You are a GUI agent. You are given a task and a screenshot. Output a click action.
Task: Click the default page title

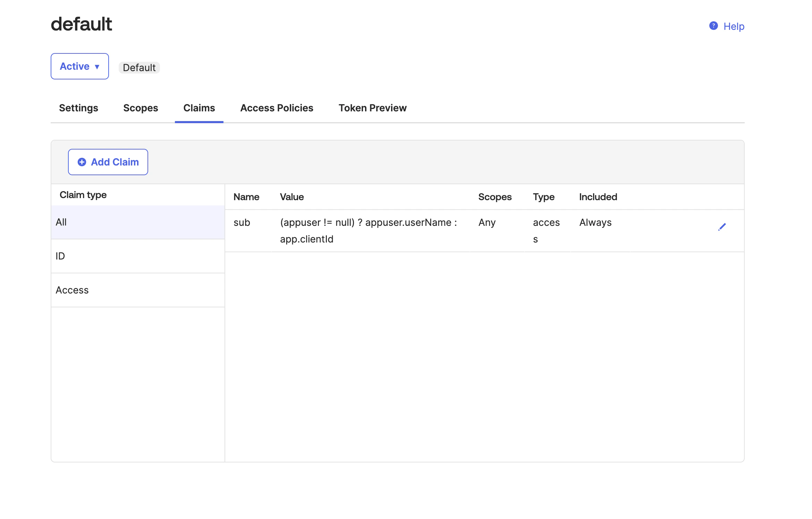tap(82, 24)
